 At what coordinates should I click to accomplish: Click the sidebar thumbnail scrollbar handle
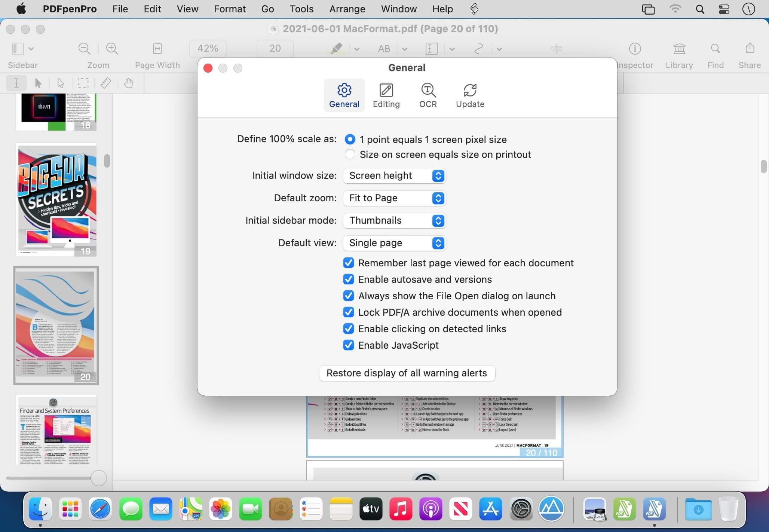click(107, 161)
